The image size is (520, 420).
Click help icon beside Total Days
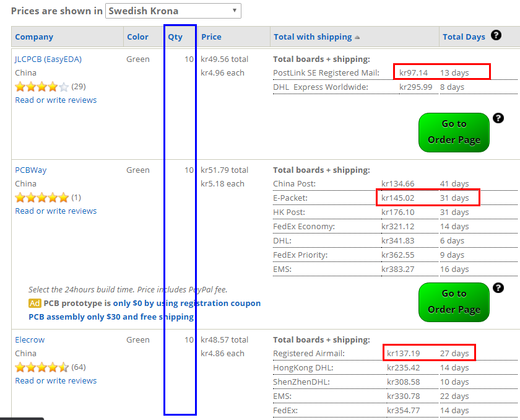click(496, 35)
